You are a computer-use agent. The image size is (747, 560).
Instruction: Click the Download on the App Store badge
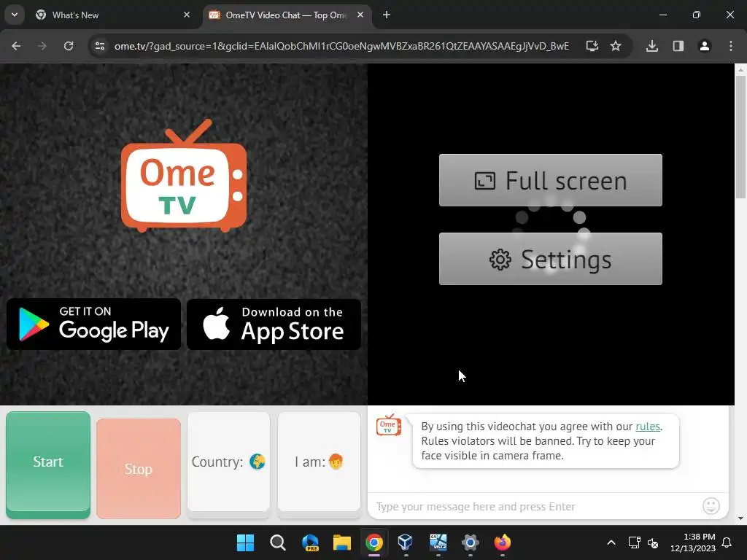[x=274, y=324]
